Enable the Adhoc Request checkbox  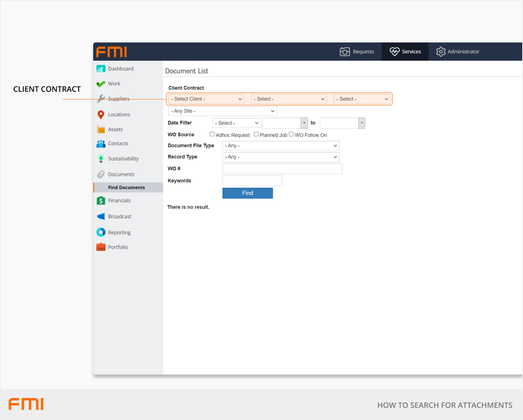tap(212, 134)
